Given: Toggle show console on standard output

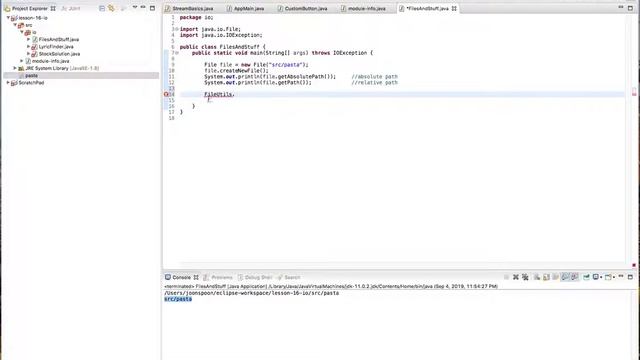Looking at the screenshot, I should [565, 277].
